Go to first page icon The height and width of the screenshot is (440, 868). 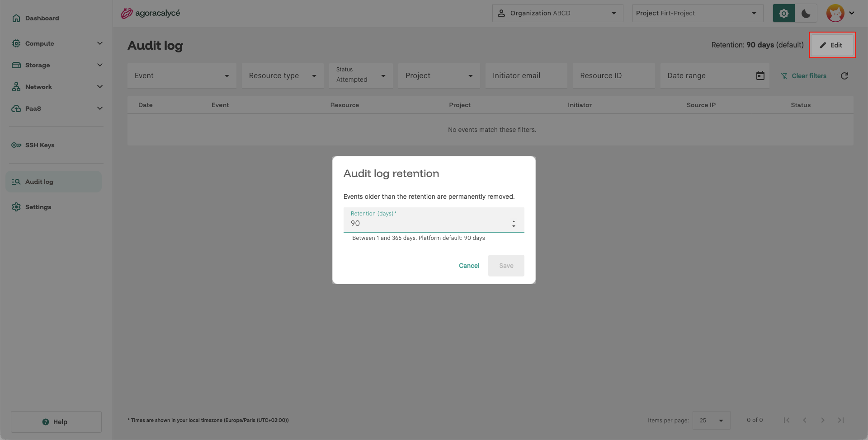(x=787, y=420)
